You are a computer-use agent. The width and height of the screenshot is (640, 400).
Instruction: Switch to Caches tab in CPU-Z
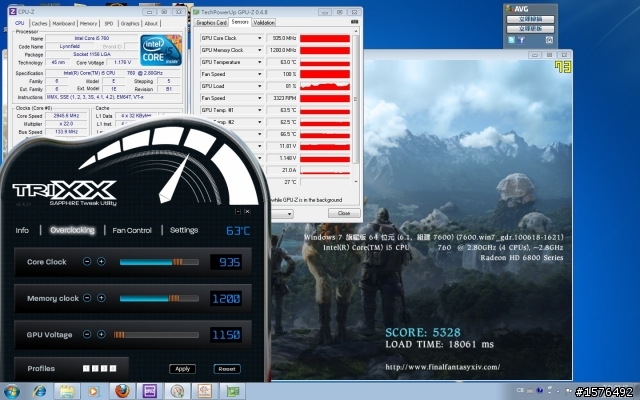[40, 24]
